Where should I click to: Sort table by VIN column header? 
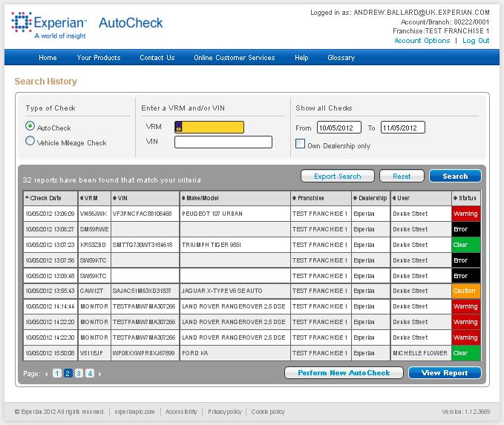point(145,198)
